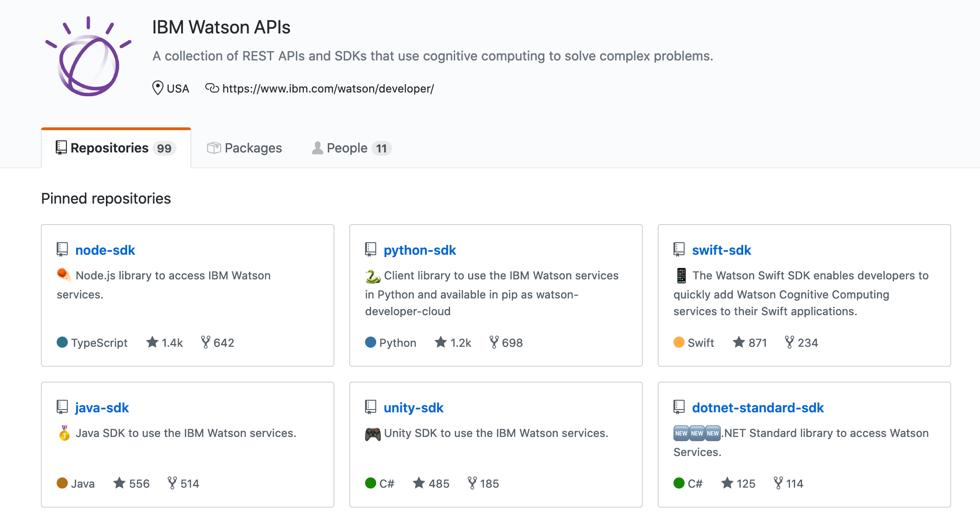Click the repo book icon beside node-sdk
This screenshot has height=529, width=980.
62,250
